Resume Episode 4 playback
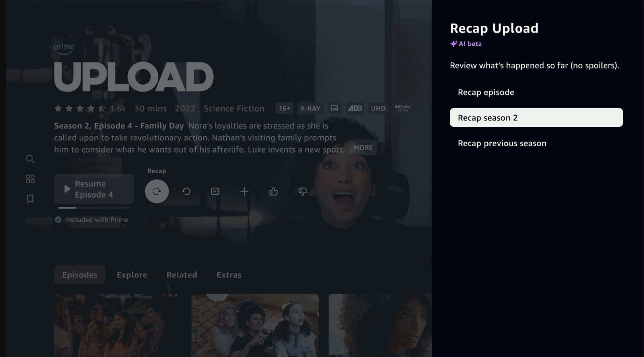644x357 pixels. pyautogui.click(x=94, y=189)
